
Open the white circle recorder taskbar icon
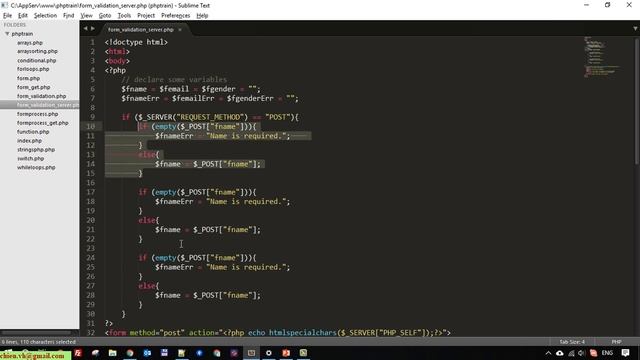click(269, 353)
